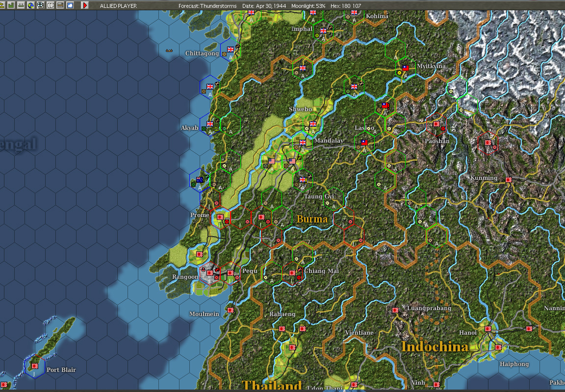This screenshot has height=392, width=565.
Task: Select the Japanese unit at Rangoon
Action: pos(210,273)
